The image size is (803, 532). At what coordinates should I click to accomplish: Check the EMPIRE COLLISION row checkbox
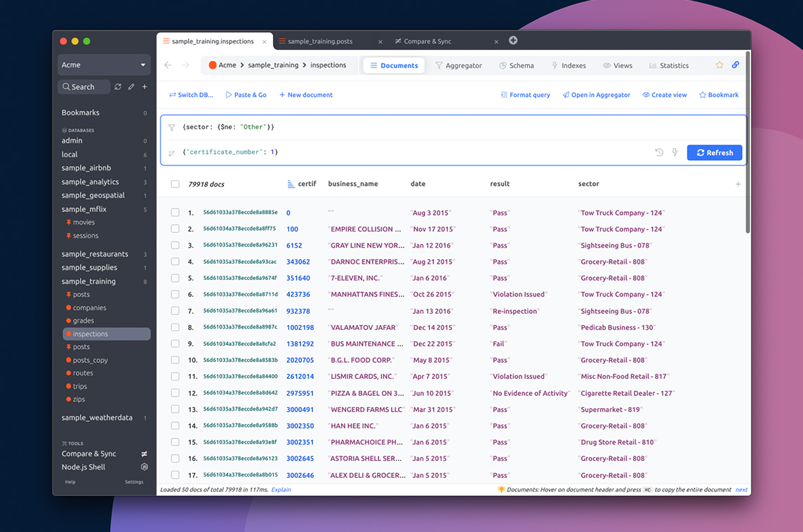pos(175,229)
